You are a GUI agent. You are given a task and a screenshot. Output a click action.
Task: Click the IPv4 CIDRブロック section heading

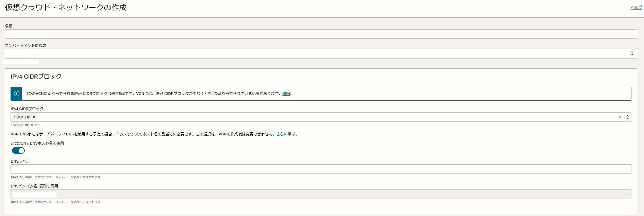pos(36,77)
